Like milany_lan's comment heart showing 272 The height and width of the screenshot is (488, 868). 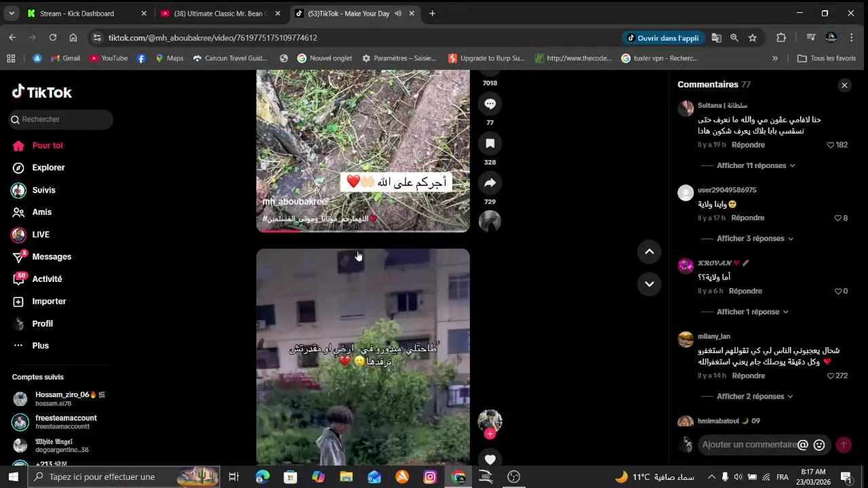(x=831, y=376)
